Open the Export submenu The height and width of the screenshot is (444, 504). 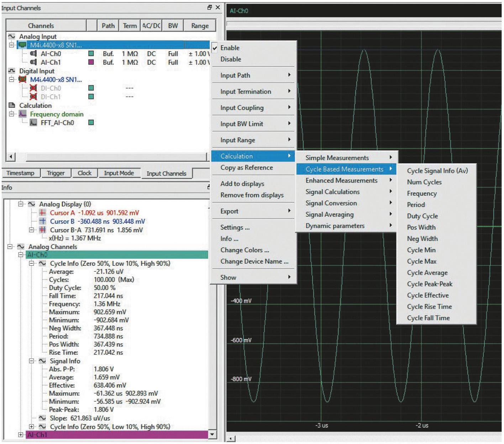(253, 211)
